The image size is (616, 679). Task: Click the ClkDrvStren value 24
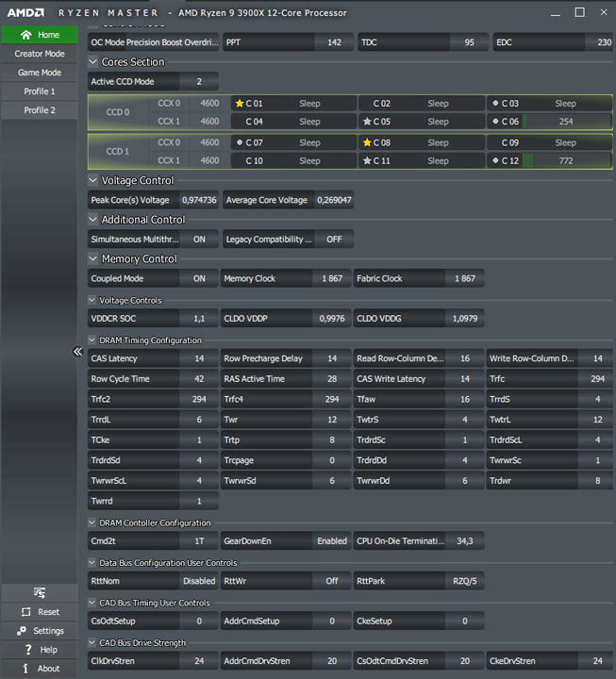pos(199,661)
